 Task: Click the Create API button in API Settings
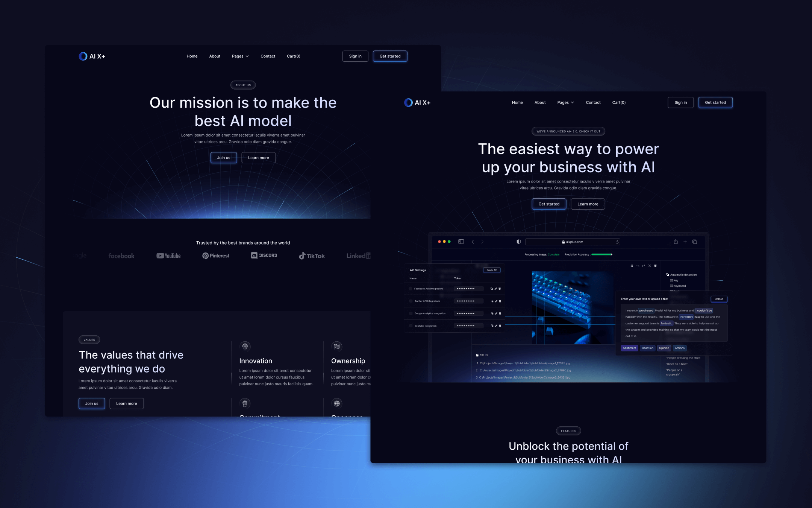[x=491, y=270]
